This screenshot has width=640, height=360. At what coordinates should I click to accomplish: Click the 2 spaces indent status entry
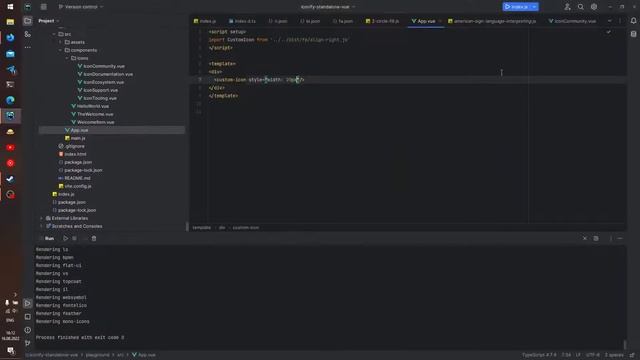coord(614,355)
